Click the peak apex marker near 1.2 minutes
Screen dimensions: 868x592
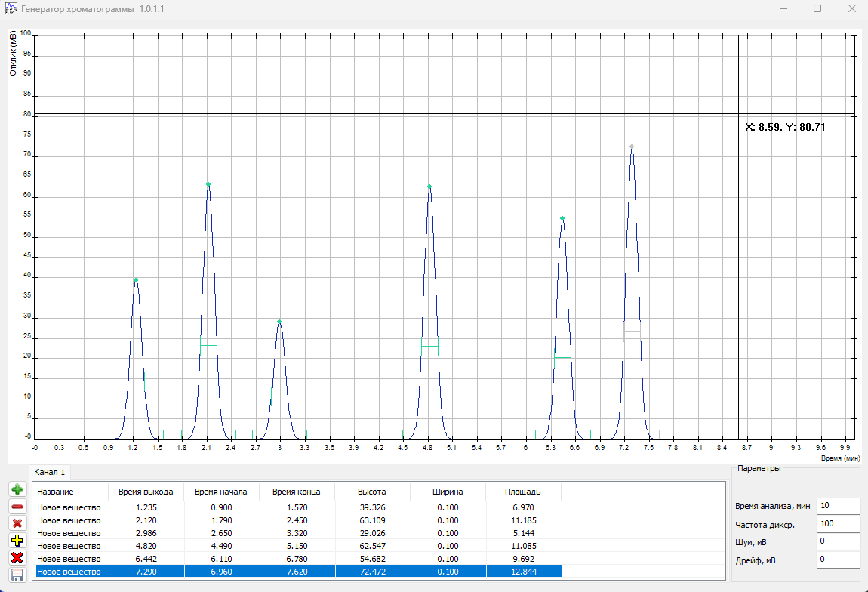tap(136, 280)
